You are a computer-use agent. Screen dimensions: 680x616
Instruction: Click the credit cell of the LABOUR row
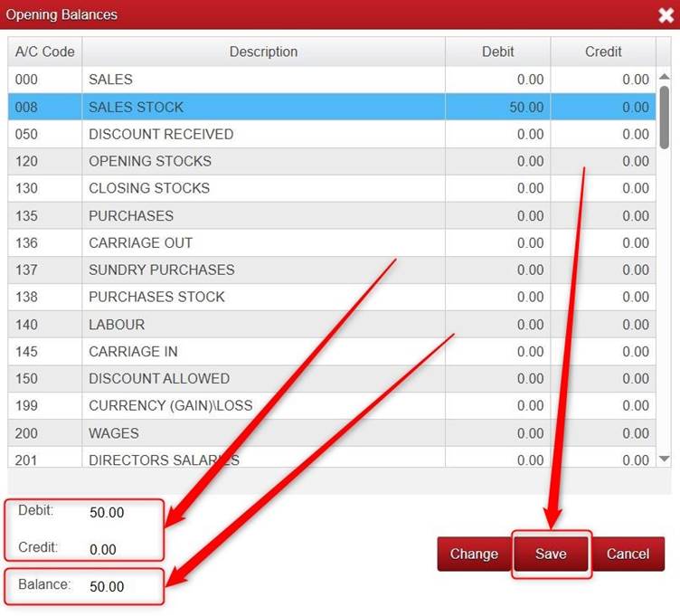(603, 325)
